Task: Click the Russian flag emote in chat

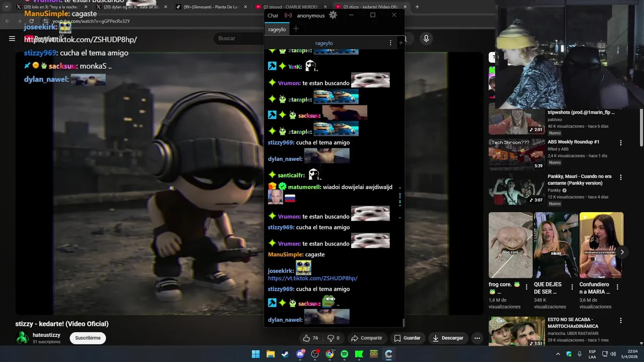Action: 290,198
